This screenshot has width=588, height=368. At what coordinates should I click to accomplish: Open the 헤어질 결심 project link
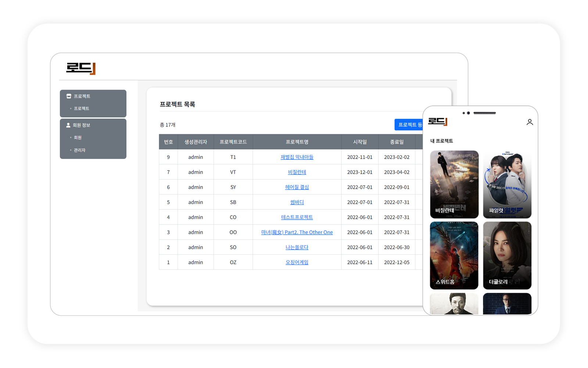[297, 187]
